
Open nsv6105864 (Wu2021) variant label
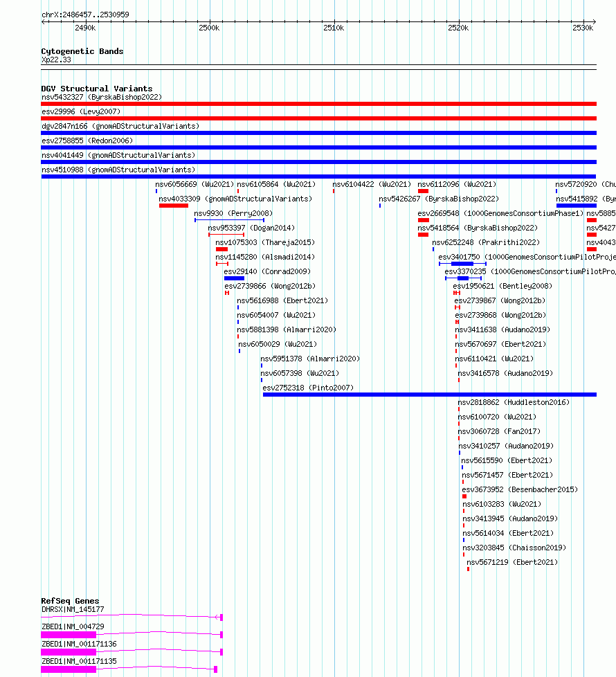[x=276, y=184]
